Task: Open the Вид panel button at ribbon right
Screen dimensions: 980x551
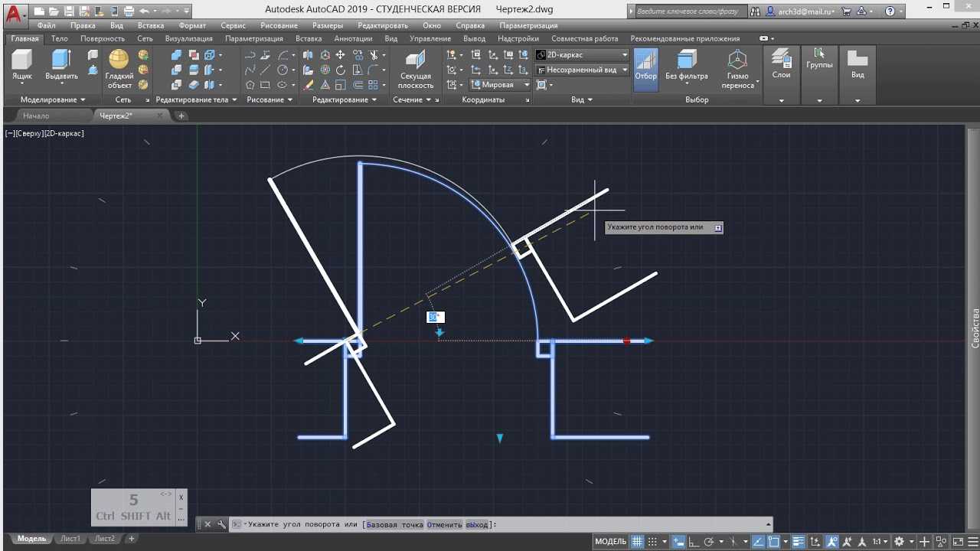Action: click(x=857, y=75)
